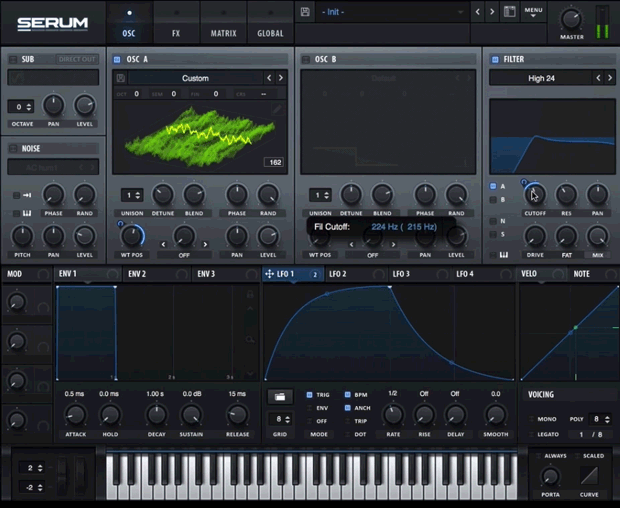
Task: Switch to the MATRIX tab
Action: (x=223, y=24)
